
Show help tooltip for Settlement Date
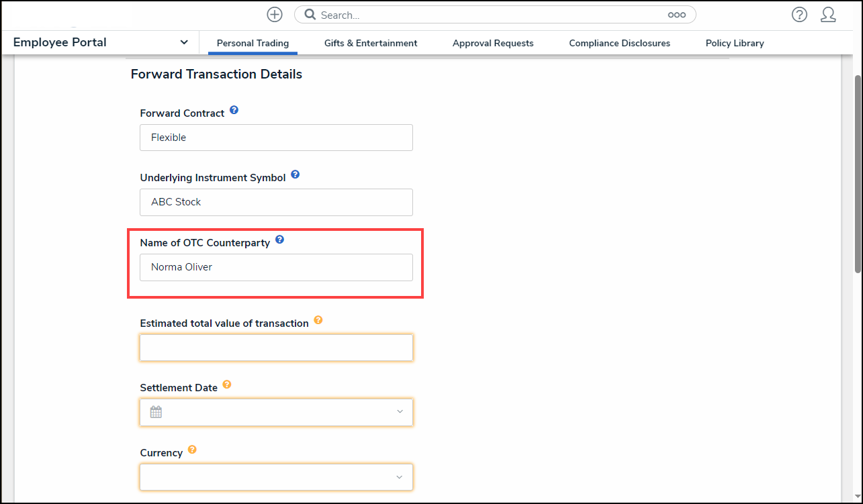point(227,385)
